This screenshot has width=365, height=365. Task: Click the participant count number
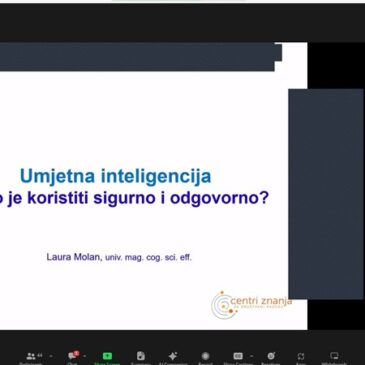pyautogui.click(x=40, y=355)
